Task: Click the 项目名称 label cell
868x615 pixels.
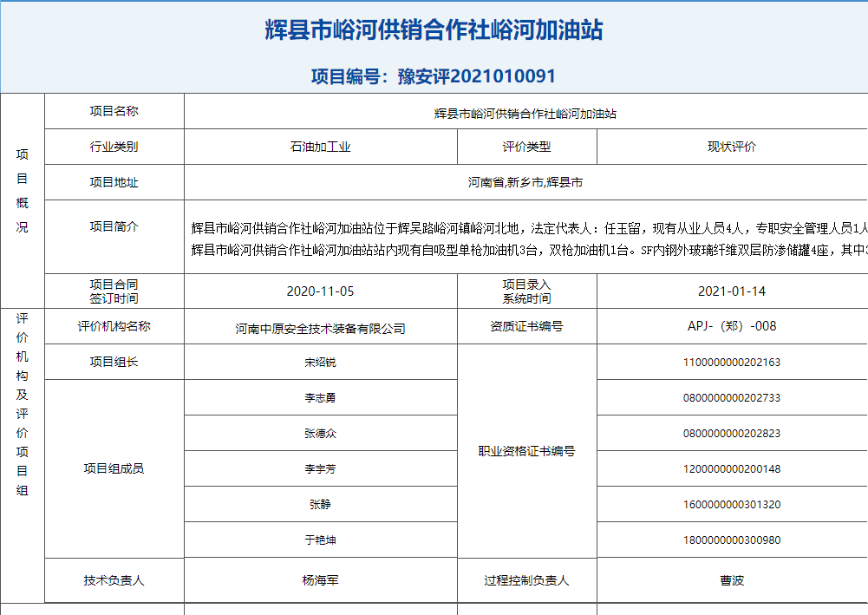Action: coord(114,111)
